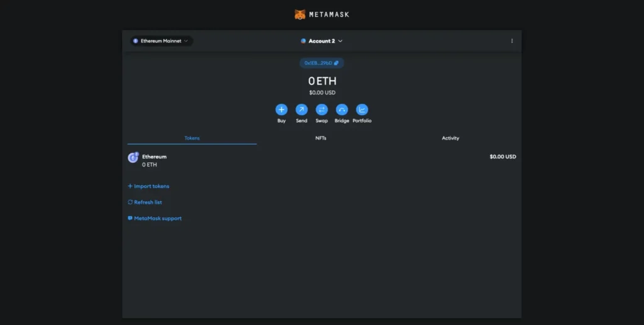Switch to the NFTs tab
The height and width of the screenshot is (325, 644).
[321, 138]
